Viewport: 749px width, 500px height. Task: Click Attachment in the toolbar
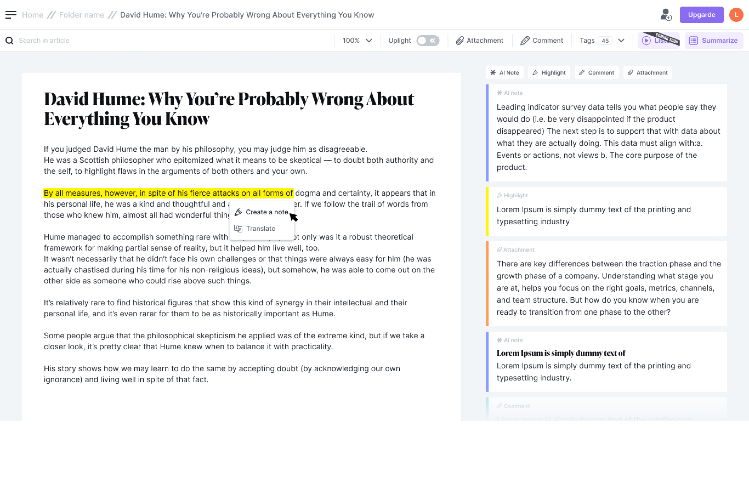click(x=479, y=41)
